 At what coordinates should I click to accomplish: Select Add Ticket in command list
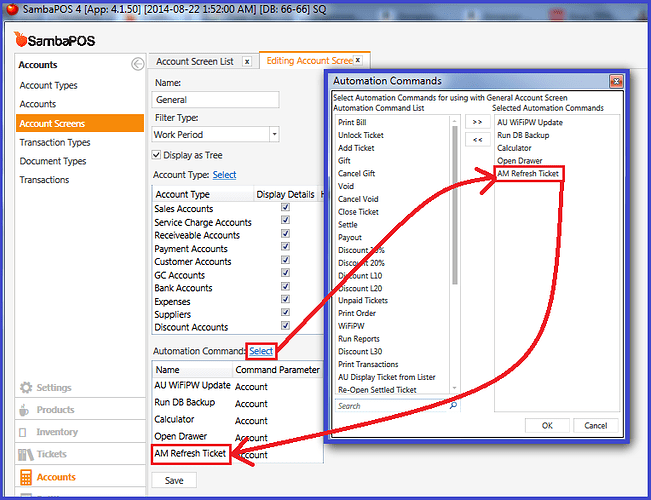[356, 148]
